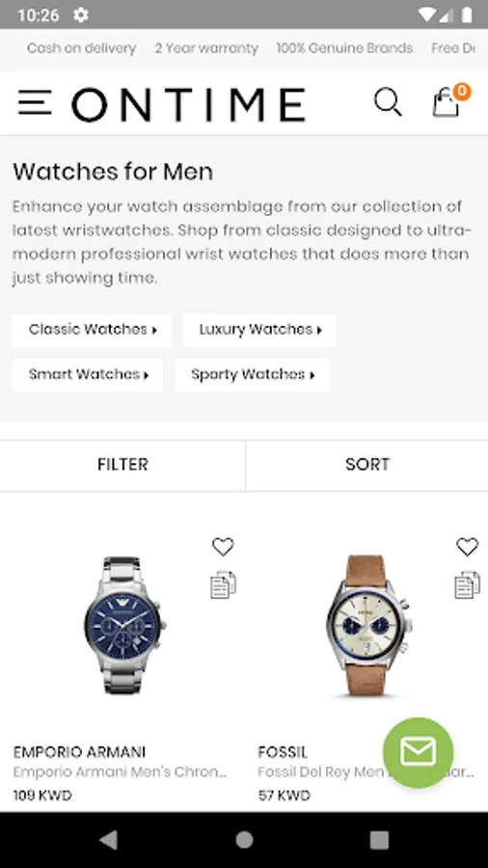Open the green mail contact button

tap(419, 753)
